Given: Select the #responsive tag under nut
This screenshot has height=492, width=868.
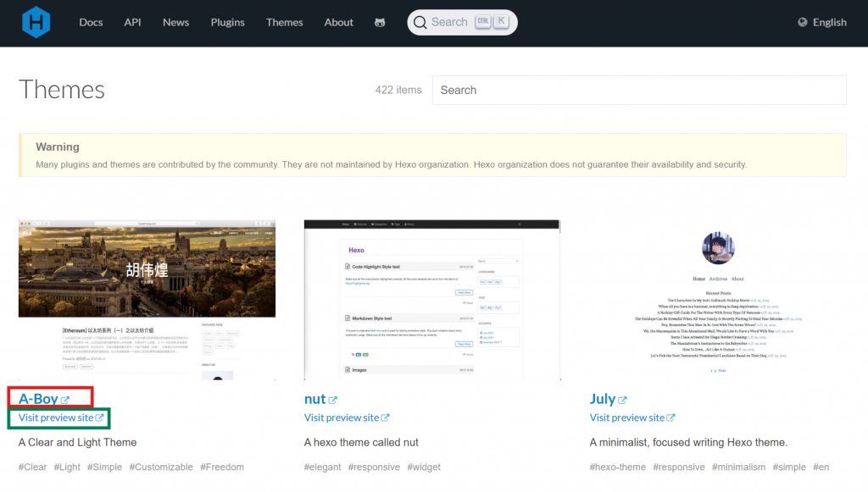Looking at the screenshot, I should tap(374, 467).
